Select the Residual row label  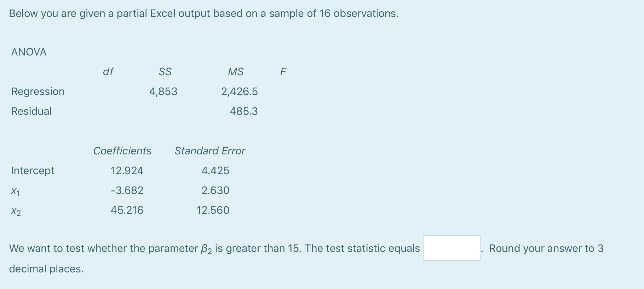(x=31, y=111)
